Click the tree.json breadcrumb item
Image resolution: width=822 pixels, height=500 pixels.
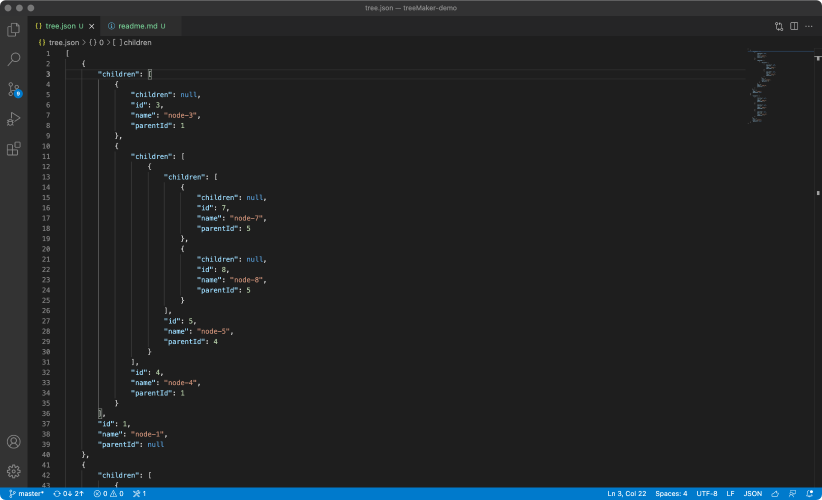(x=62, y=43)
